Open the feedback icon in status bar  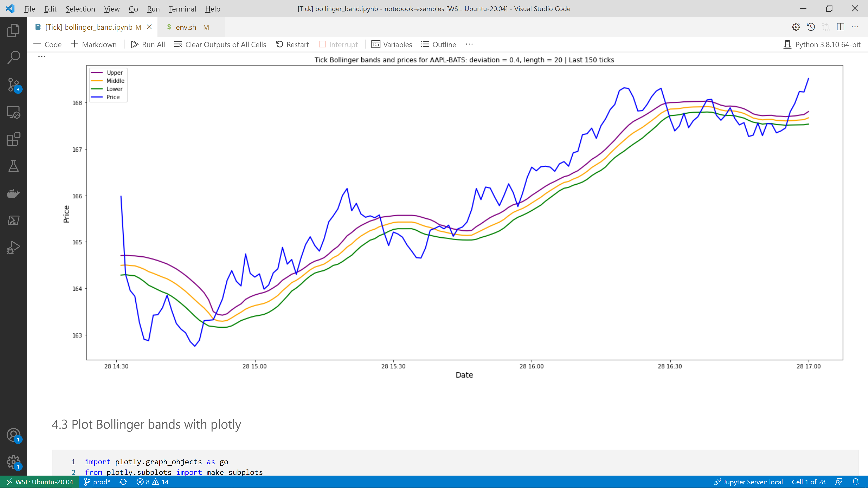839,482
